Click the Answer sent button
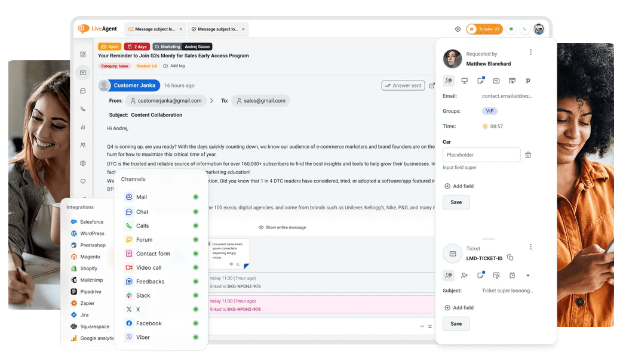The height and width of the screenshot is (364, 623). pos(403,85)
